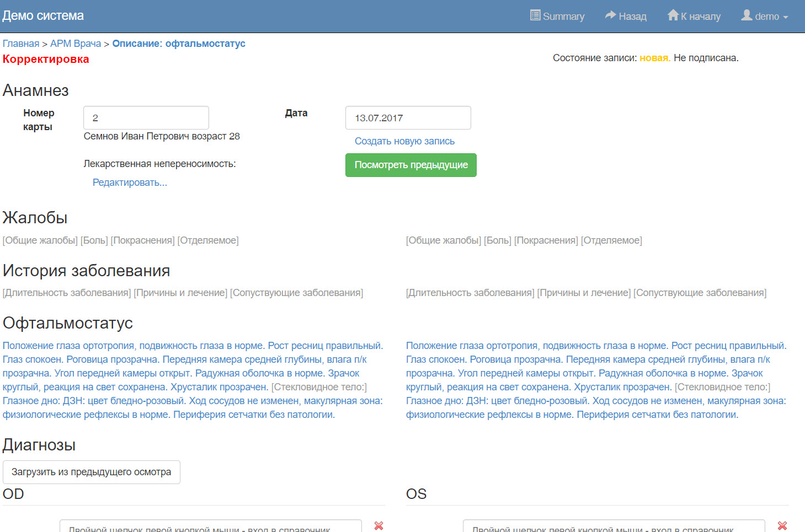Focus the Номер карты input field
805x532 pixels.
point(146,118)
